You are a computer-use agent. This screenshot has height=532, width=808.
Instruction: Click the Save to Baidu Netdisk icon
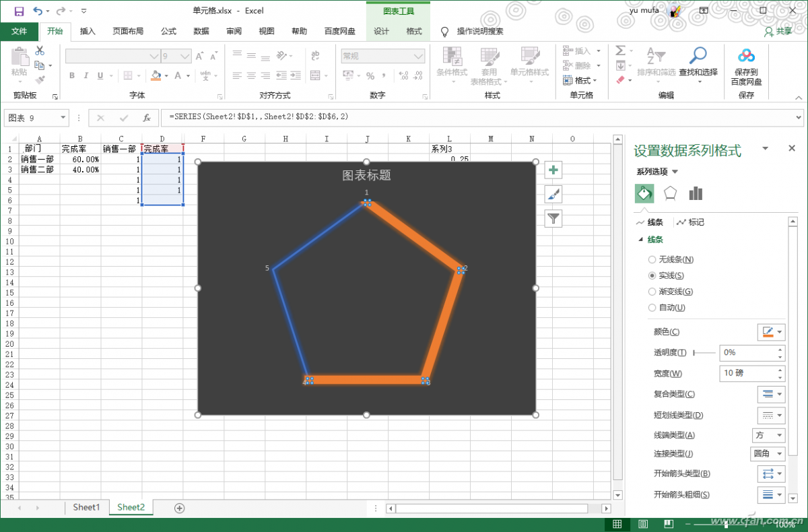(x=746, y=56)
